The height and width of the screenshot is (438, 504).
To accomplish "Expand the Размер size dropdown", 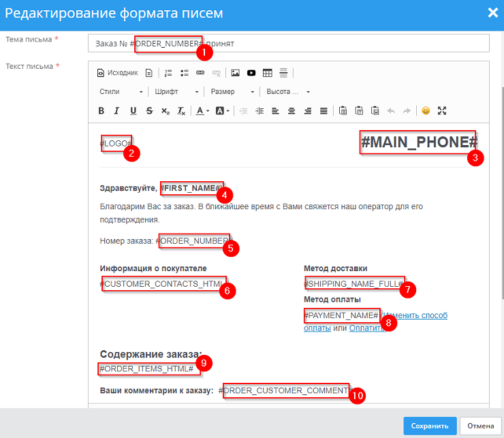I will coord(232,91).
